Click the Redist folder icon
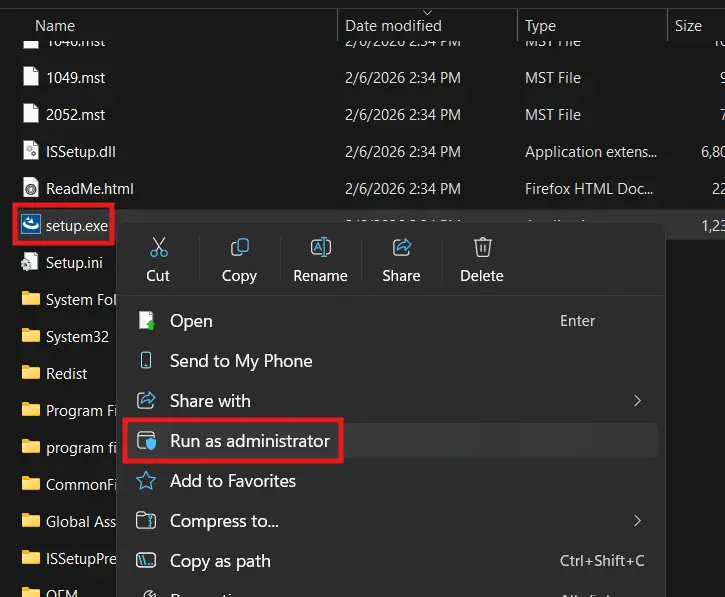The width and height of the screenshot is (725, 597). [31, 372]
